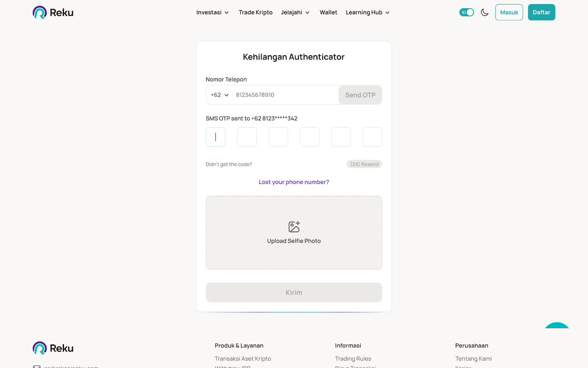
Task: Open Trade Kripto page
Action: point(255,13)
